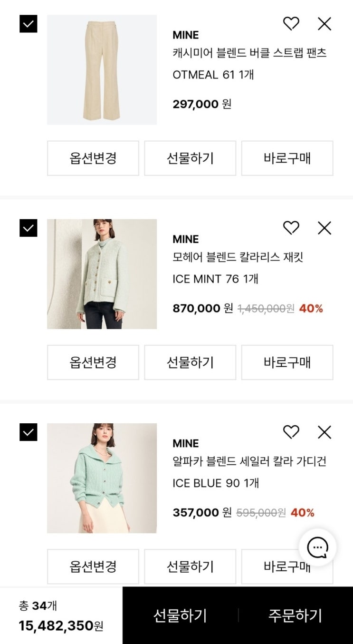Open the floating chat support bubble
Image resolution: width=353 pixels, height=644 pixels.
coord(317,548)
